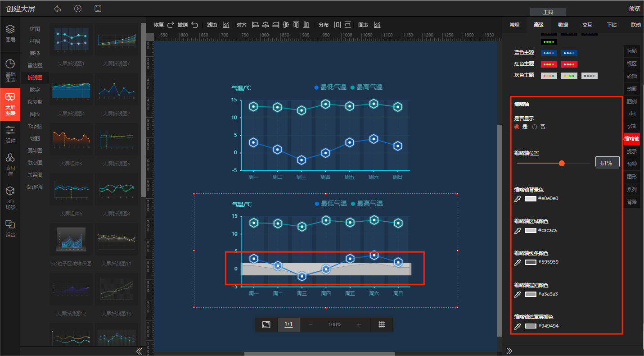Image resolution: width=644 pixels, height=356 pixels.
Task: Click the save disk icon in top bar
Action: (x=98, y=9)
